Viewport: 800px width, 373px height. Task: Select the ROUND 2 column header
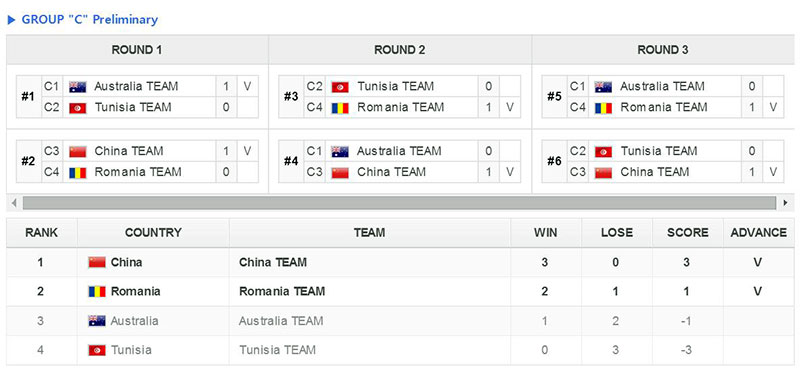pos(400,50)
